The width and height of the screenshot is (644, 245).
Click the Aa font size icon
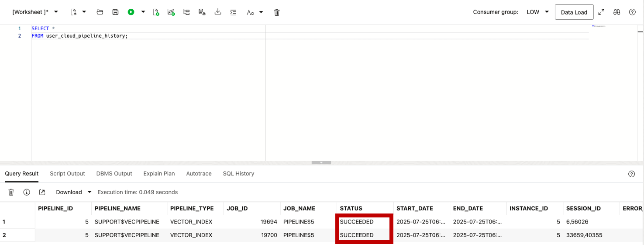click(x=250, y=12)
